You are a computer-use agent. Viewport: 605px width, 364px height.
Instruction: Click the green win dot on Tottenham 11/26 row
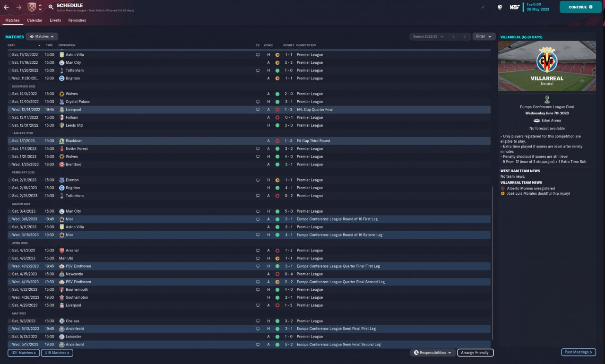click(277, 70)
